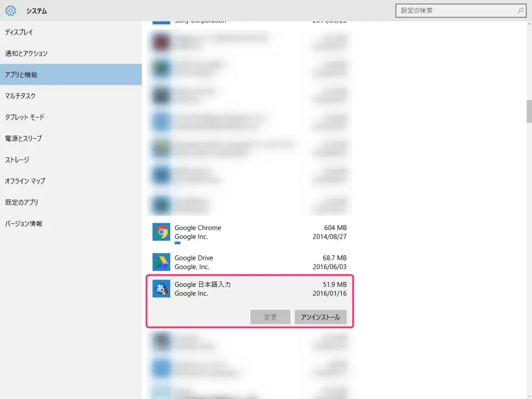Click the vertical scrollbar thumb
The width and height of the screenshot is (532, 399).
529,111
